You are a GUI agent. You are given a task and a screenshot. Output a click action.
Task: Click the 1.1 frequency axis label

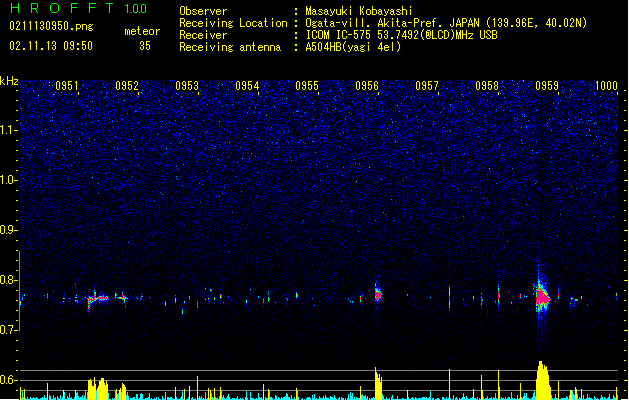[9, 130]
